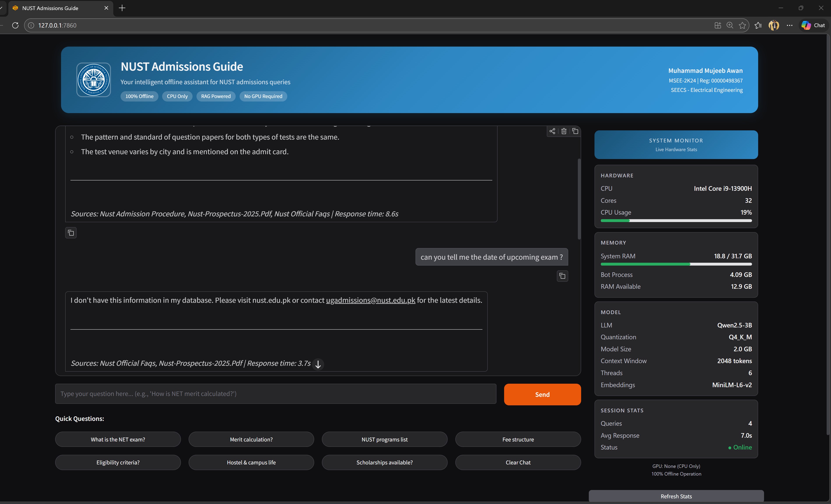Open the install app icon in address bar
The height and width of the screenshot is (504, 831).
click(x=718, y=25)
